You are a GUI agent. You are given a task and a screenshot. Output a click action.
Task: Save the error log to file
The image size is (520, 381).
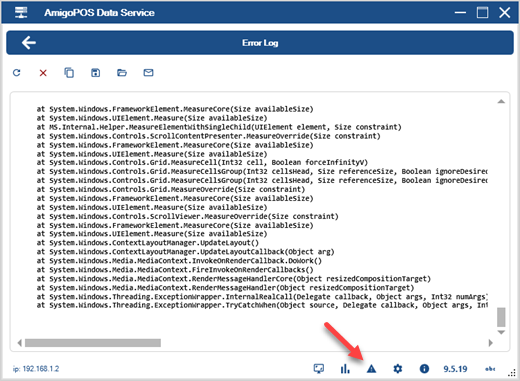tap(96, 73)
